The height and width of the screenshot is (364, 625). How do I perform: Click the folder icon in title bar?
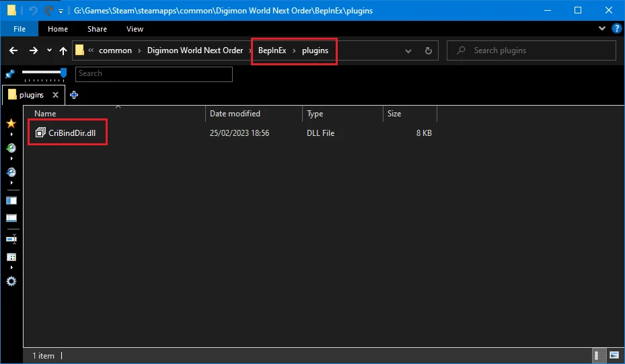click(x=11, y=10)
